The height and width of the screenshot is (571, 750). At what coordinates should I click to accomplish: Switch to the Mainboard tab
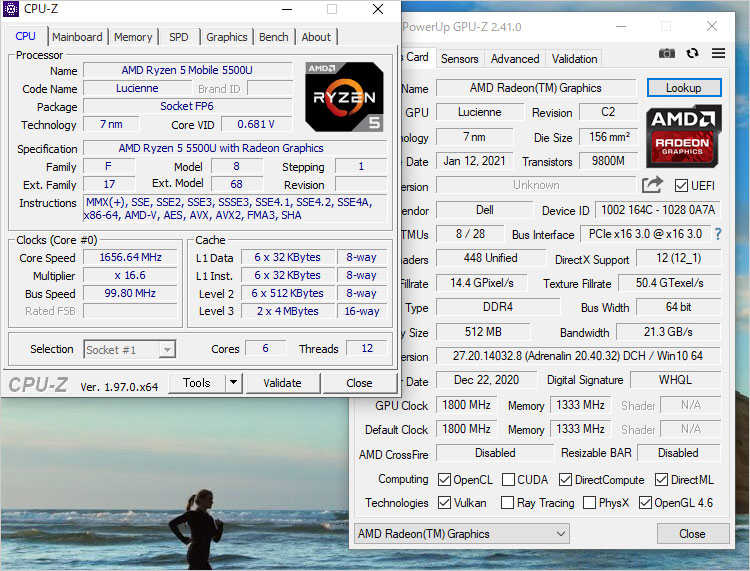coord(77,37)
